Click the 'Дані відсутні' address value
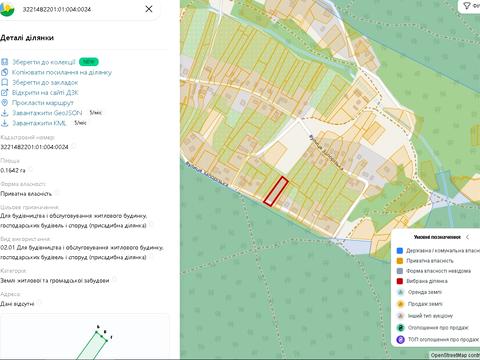The width and height of the screenshot is (480, 360). [17, 304]
